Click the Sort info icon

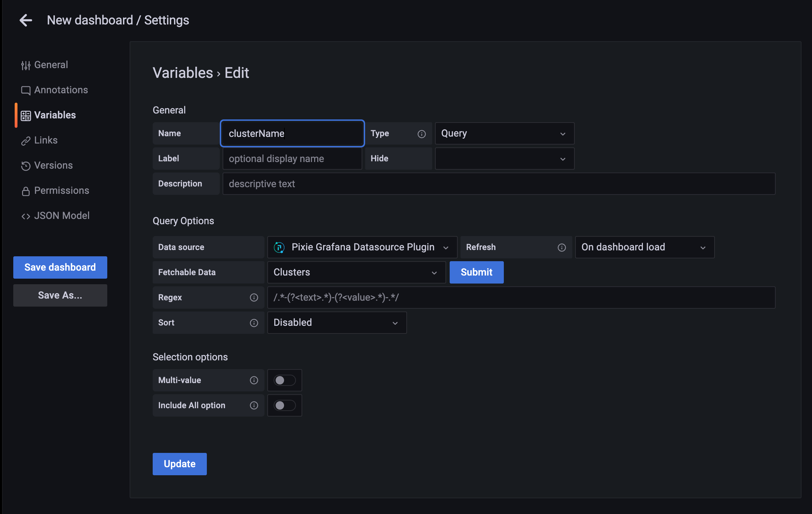tap(254, 323)
